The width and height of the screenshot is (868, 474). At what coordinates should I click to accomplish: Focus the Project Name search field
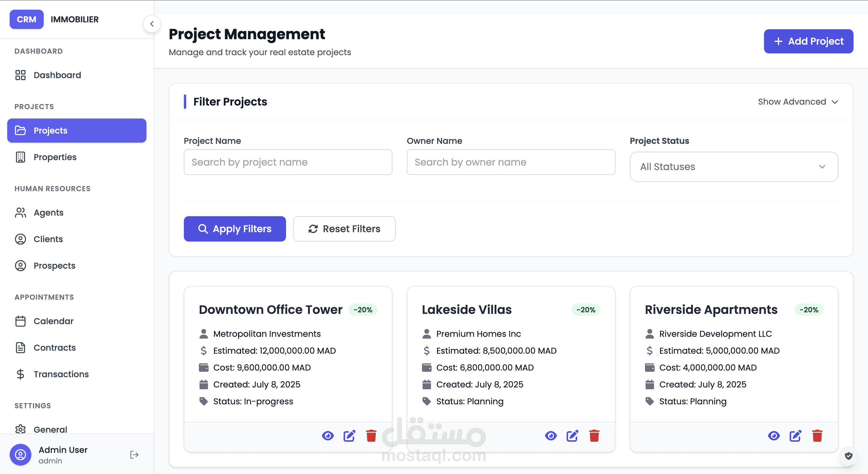[x=288, y=162]
